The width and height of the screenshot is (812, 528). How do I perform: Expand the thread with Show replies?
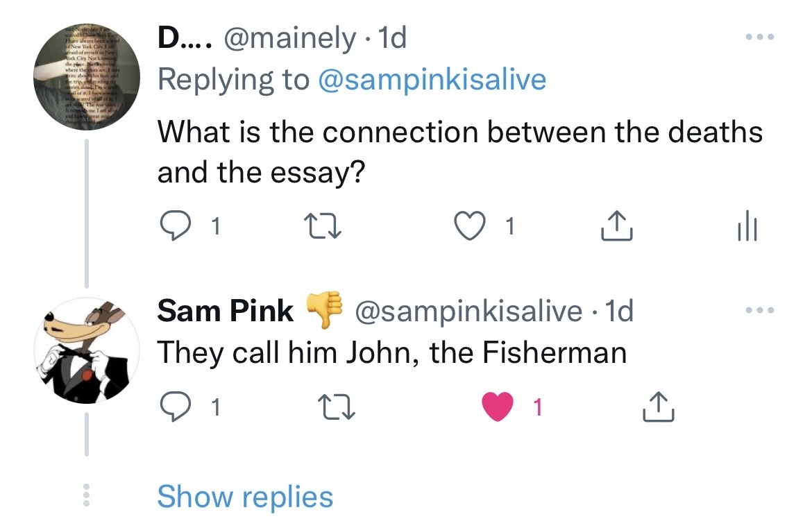(245, 497)
